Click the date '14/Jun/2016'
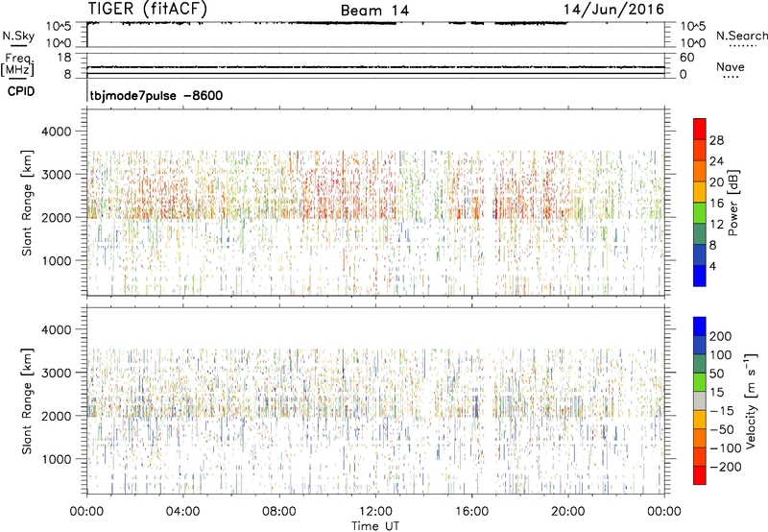This screenshot has height=532, width=768. pos(613,10)
